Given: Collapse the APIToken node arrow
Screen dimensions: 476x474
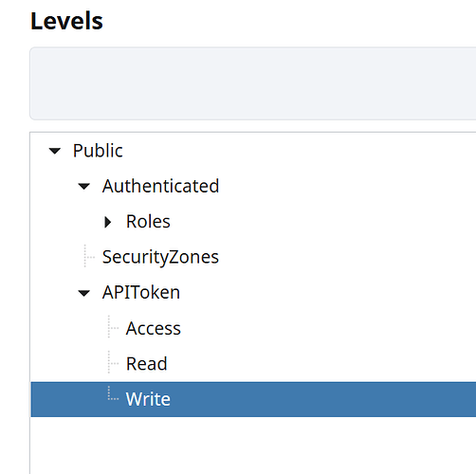Looking at the screenshot, I should [83, 293].
